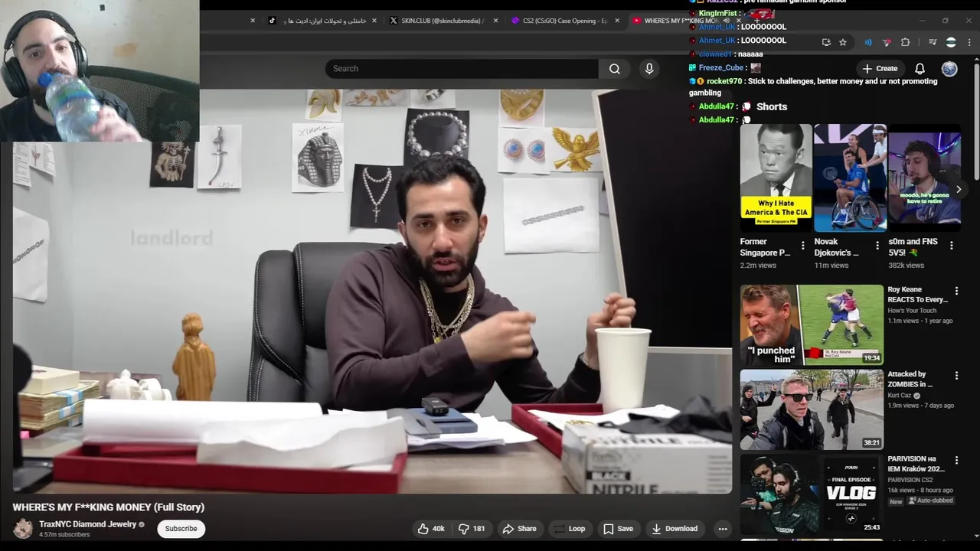
Task: Mute the playing YouTube tab via speaker icon
Action: pos(727,21)
